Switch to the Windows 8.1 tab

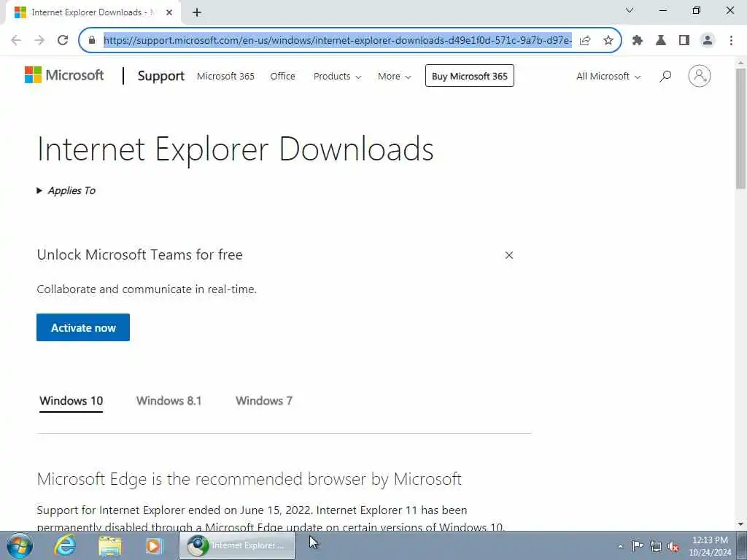[169, 400]
